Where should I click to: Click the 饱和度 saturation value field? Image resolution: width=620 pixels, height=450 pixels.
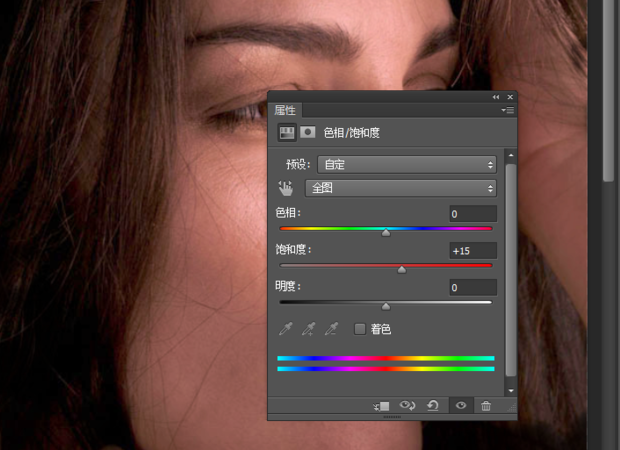click(473, 251)
